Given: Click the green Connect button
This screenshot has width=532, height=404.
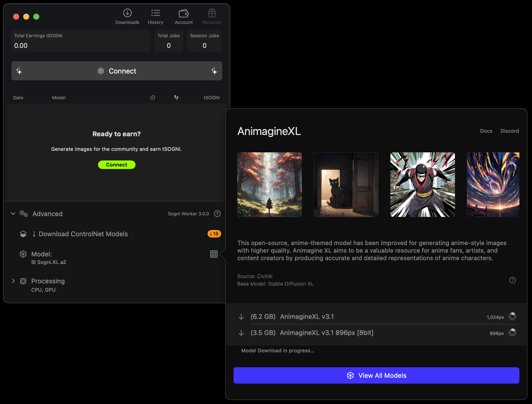Looking at the screenshot, I should point(117,165).
